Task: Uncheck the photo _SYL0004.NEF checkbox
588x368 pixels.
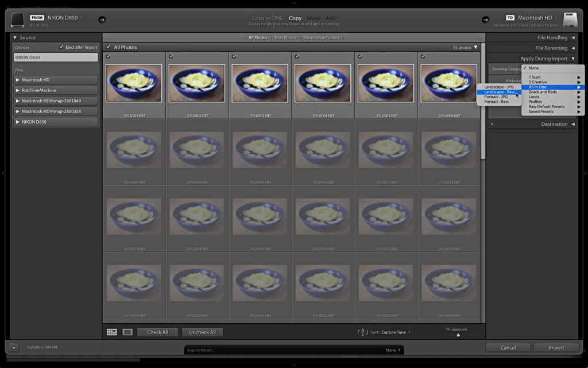Action: tap(297, 56)
